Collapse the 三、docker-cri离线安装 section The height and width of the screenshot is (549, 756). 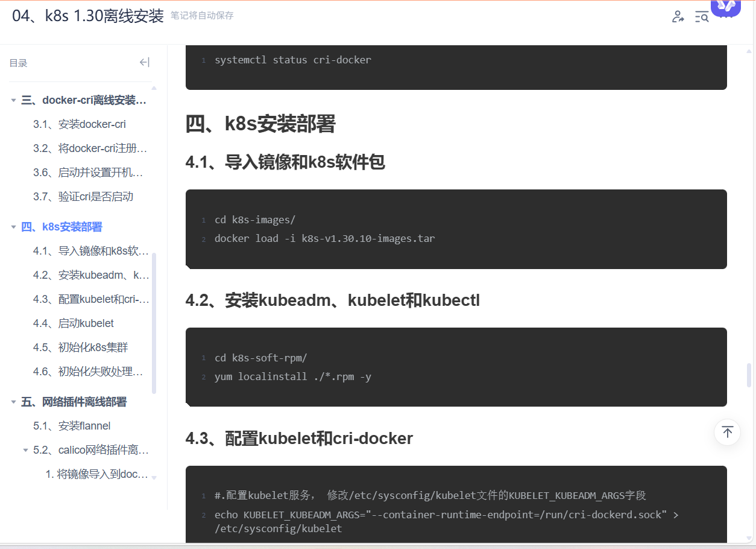pyautogui.click(x=13, y=100)
